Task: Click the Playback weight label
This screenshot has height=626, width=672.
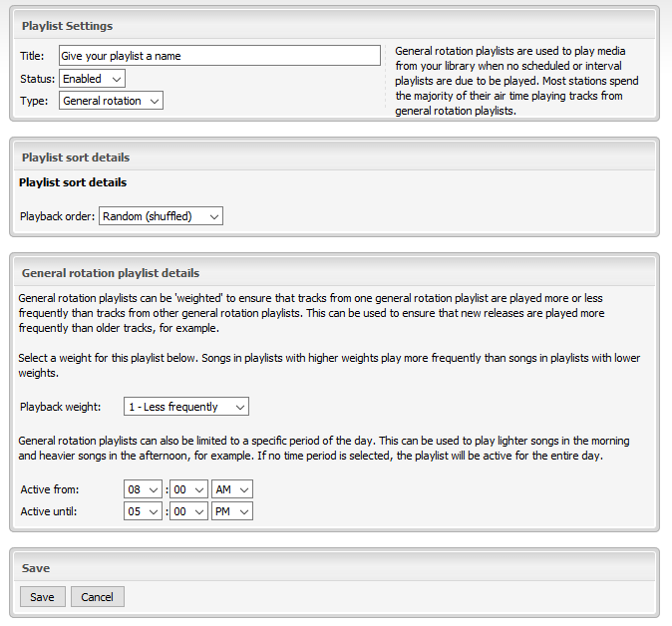Action: pos(60,407)
